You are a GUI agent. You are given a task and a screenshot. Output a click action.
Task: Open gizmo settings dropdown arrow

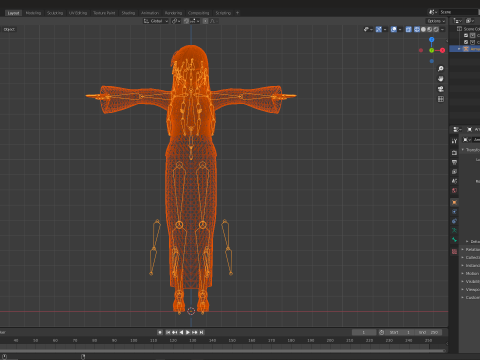click(x=385, y=29)
